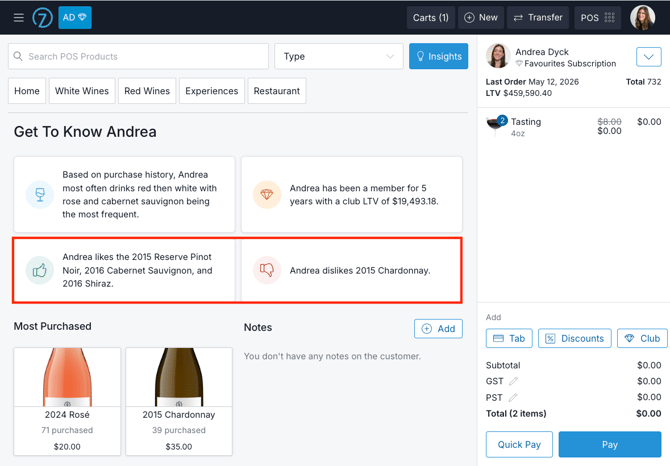
Task: Open the Restaurant tab
Action: click(277, 91)
